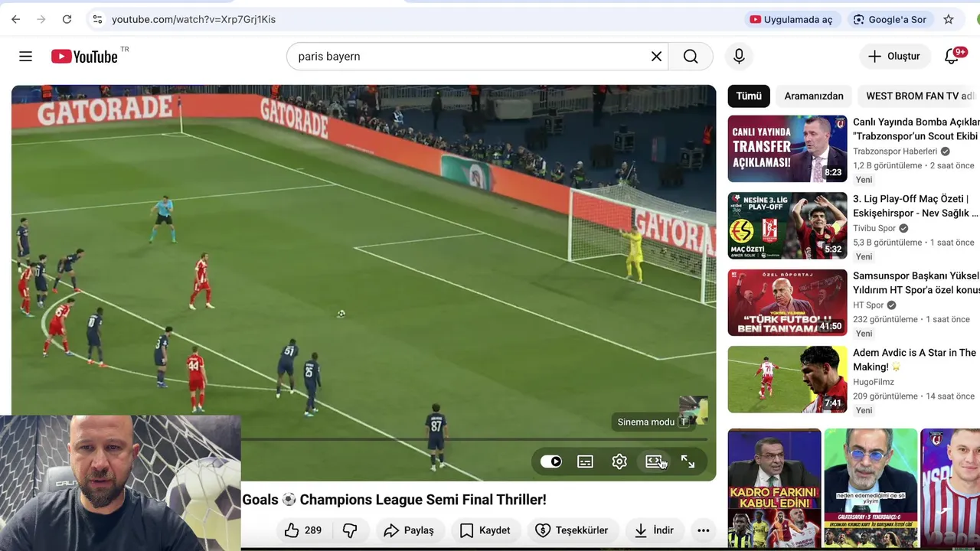Click the '5,3 B görüntüleme' view count

[887, 242]
